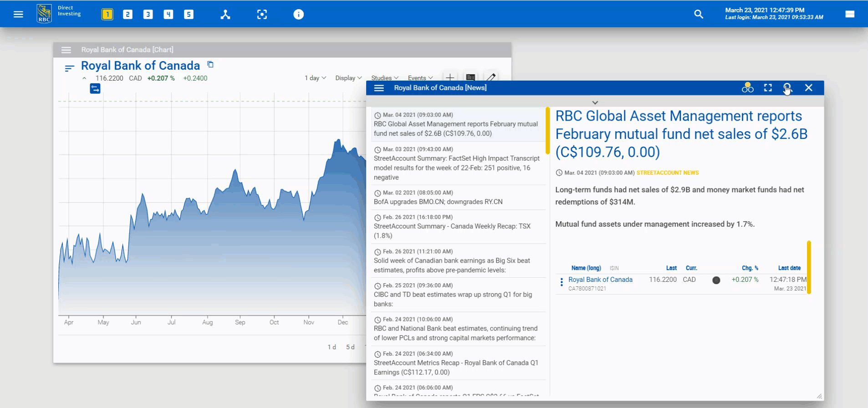Switch to workspace 3
Viewport: 868px width, 408px height.
148,15
